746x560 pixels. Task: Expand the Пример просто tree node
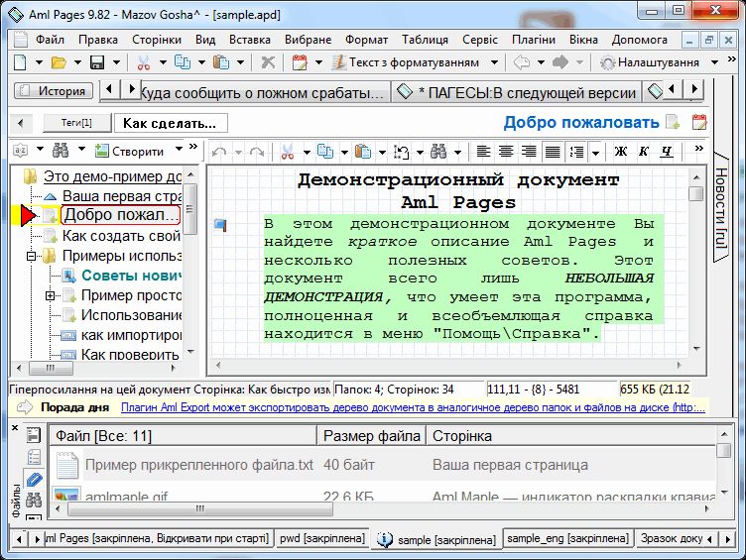50,295
